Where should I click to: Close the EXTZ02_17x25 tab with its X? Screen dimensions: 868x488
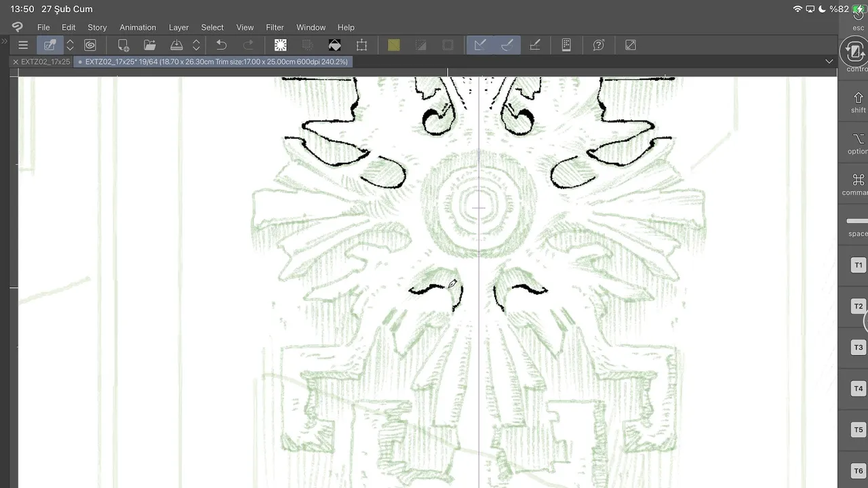[x=16, y=62]
